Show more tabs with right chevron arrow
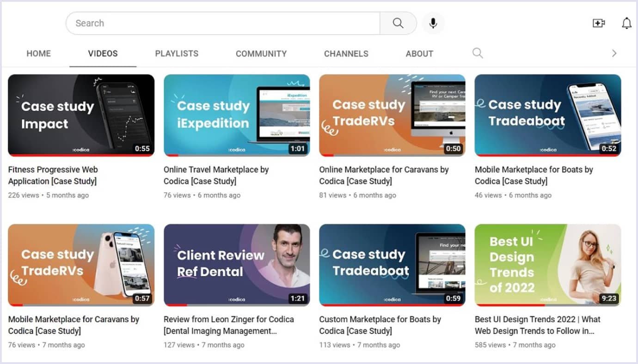Screen dimensions: 638x364 (x=614, y=53)
